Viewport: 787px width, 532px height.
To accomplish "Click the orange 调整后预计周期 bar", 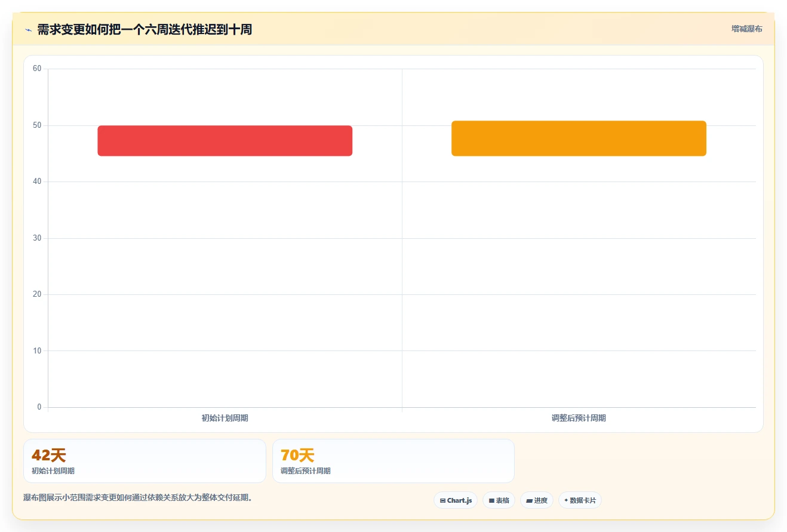I will pos(579,139).
